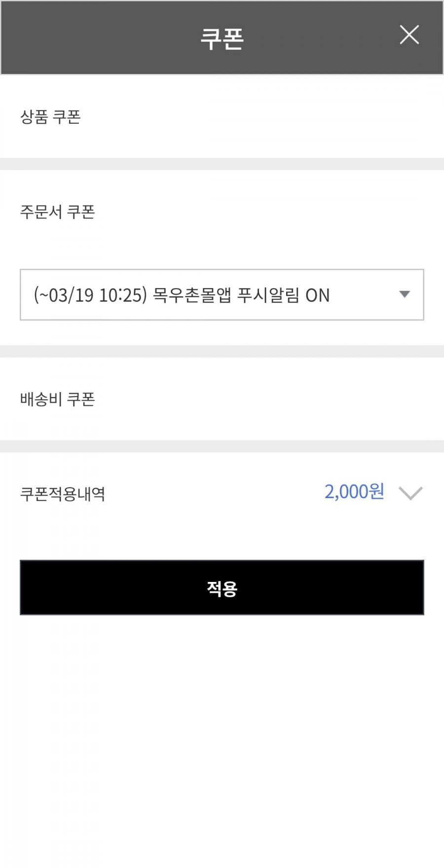
Task: Click the dark header bar left of 쿠폰
Action: click(99, 38)
